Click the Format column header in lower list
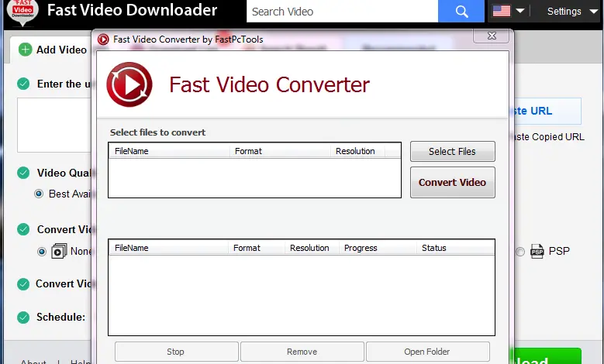Image resolution: width=604 pixels, height=364 pixels. pos(257,248)
